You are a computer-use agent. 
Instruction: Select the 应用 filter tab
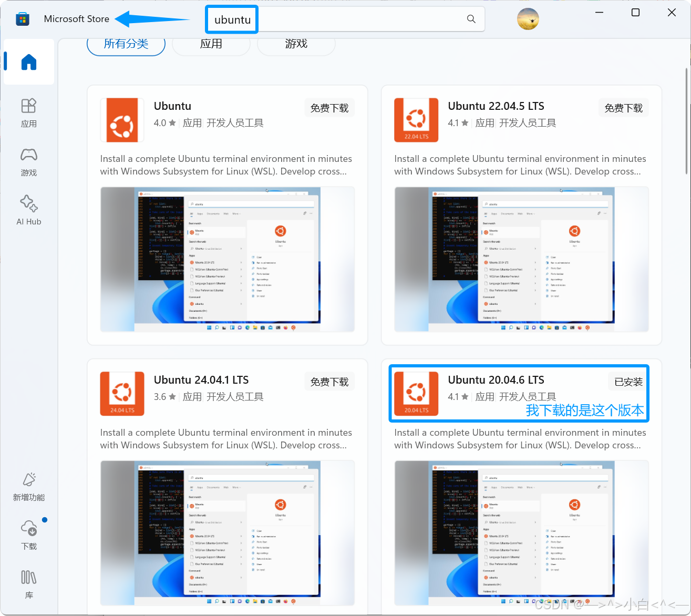tap(211, 44)
